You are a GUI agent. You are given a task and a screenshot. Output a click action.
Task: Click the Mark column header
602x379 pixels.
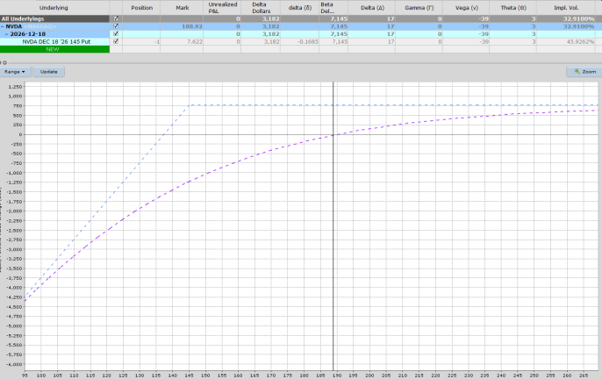tap(182, 8)
